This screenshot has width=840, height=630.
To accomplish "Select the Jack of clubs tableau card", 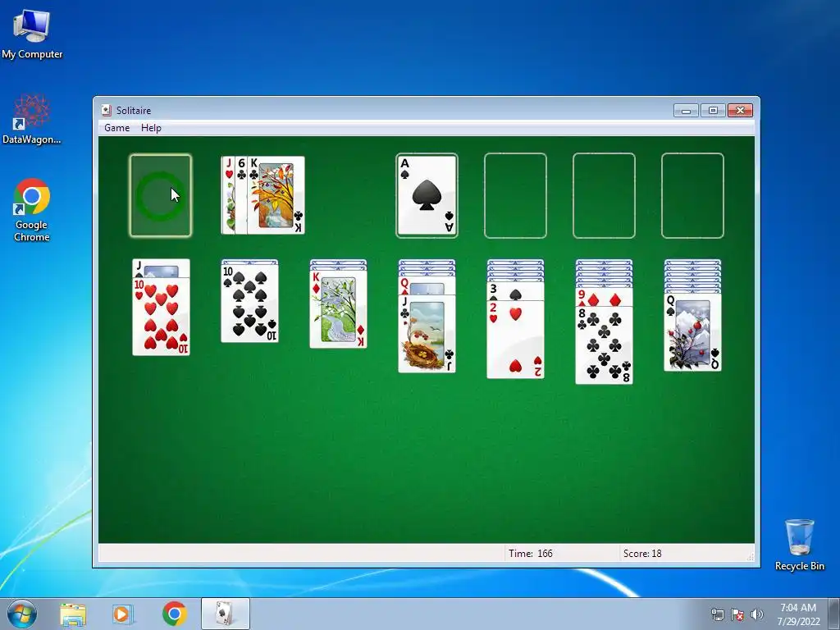I will point(427,333).
